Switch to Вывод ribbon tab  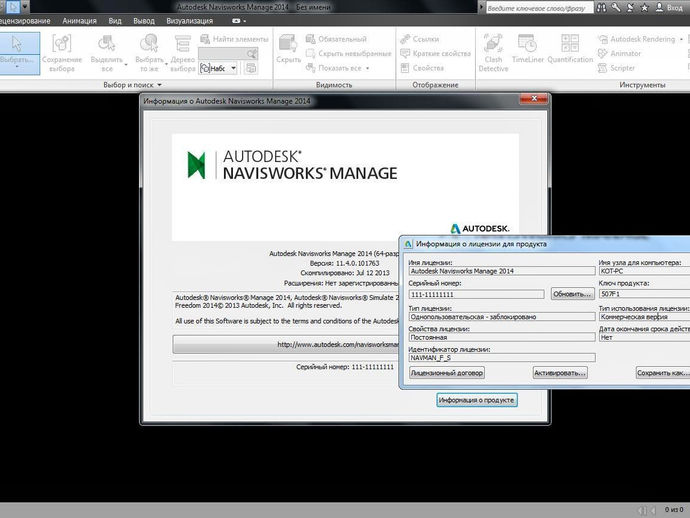click(144, 21)
